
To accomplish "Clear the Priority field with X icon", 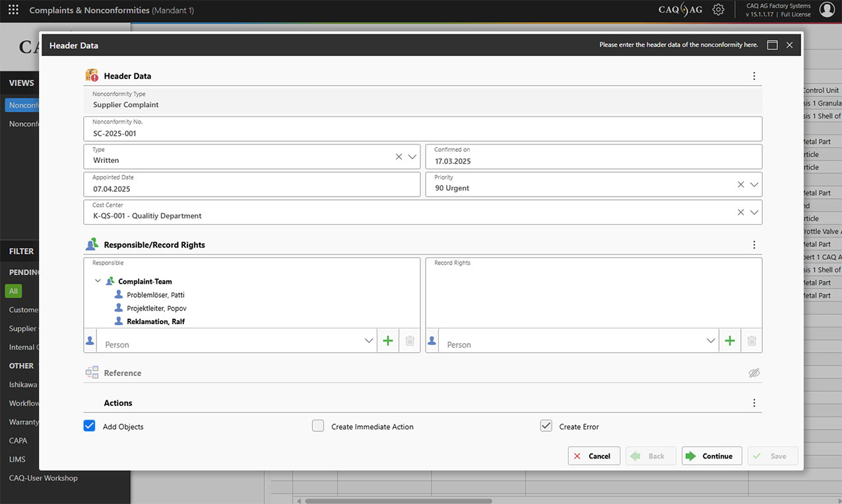I will click(x=740, y=185).
